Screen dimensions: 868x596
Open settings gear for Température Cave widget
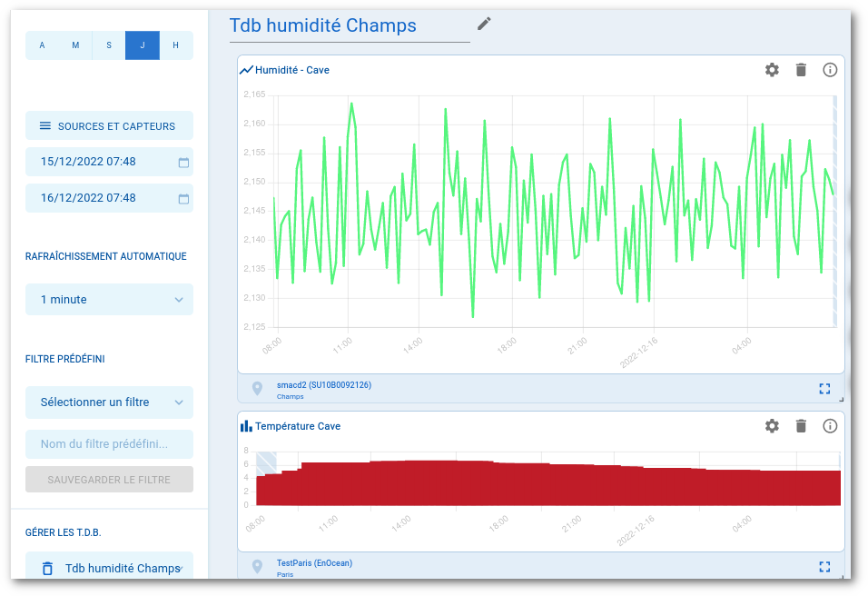point(772,426)
